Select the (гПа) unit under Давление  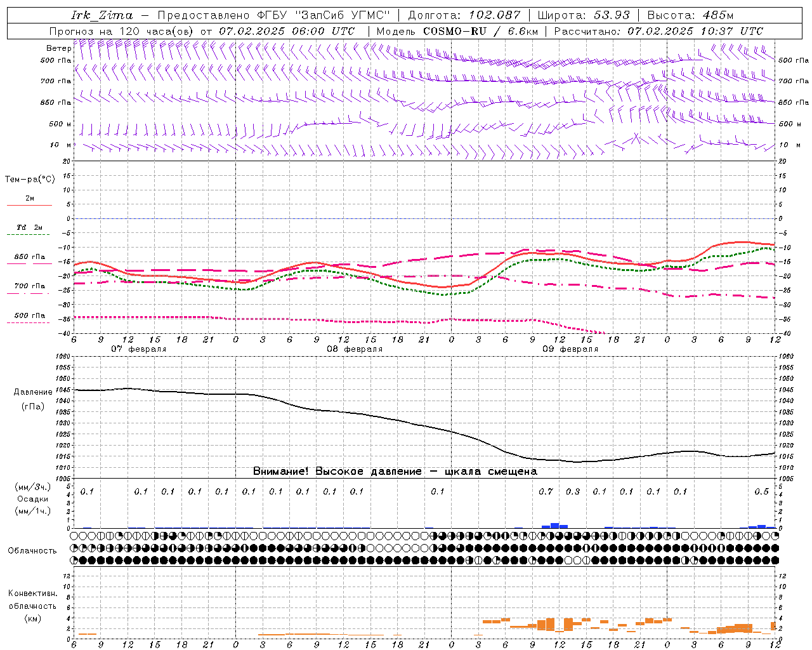(x=32, y=407)
